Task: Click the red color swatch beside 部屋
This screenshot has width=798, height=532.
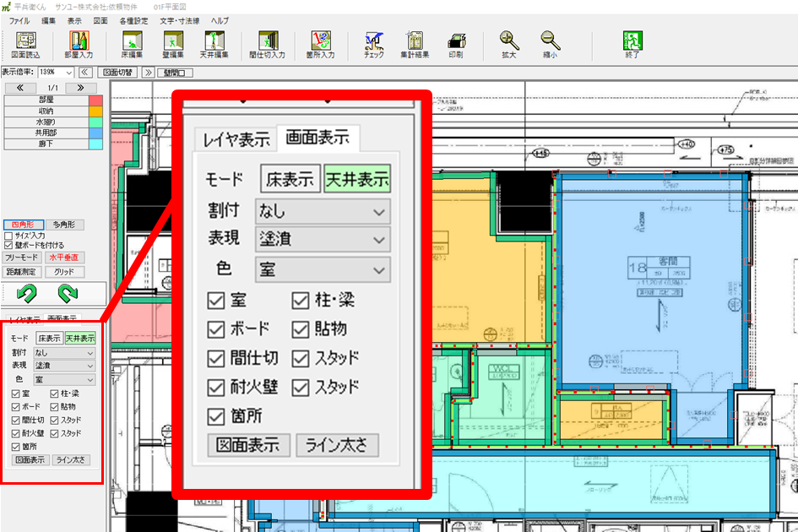Action: (x=95, y=100)
